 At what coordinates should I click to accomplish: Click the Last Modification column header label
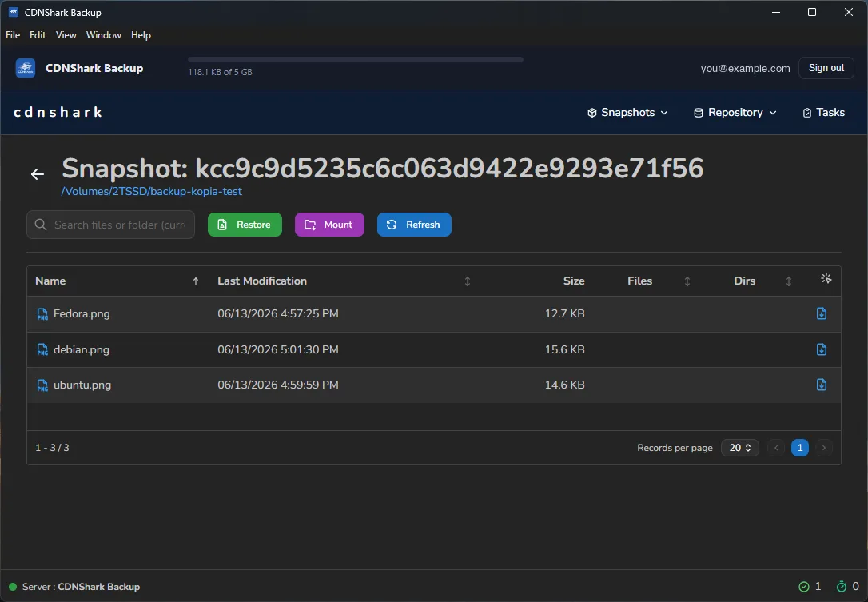262,281
